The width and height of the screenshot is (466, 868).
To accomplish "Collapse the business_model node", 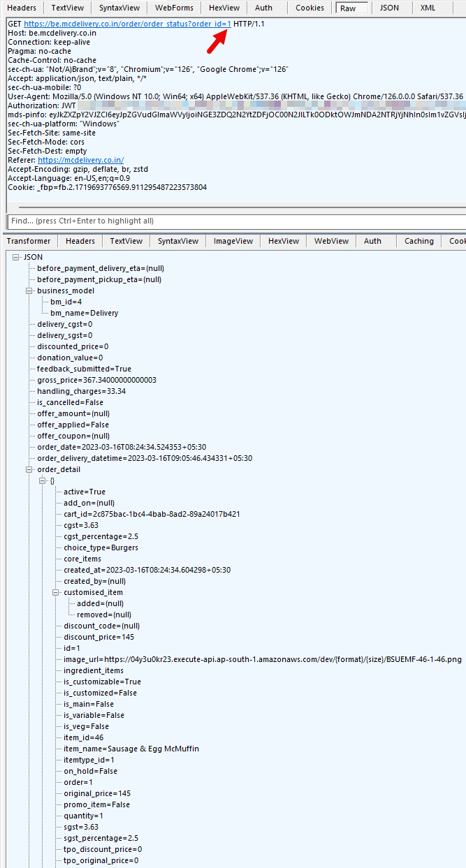I will [29, 290].
